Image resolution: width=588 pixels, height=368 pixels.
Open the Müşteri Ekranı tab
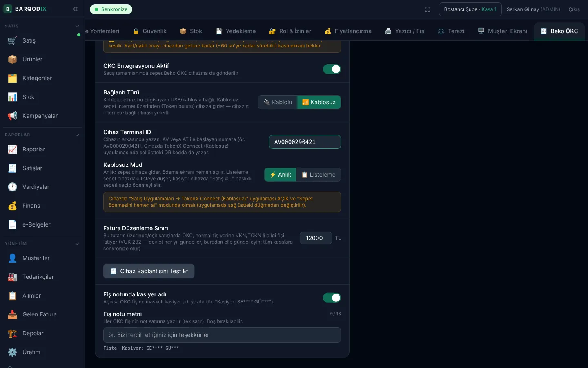pos(502,31)
